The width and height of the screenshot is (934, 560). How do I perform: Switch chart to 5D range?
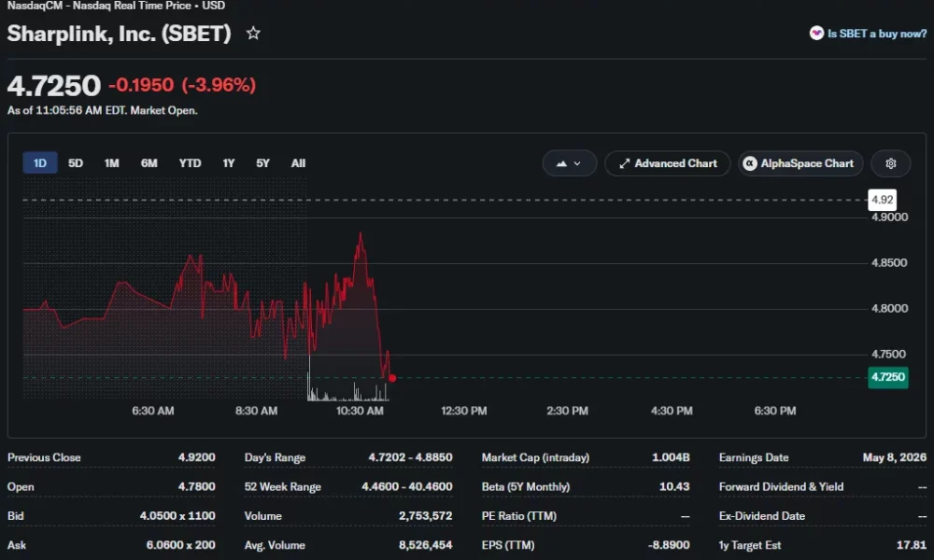(76, 163)
